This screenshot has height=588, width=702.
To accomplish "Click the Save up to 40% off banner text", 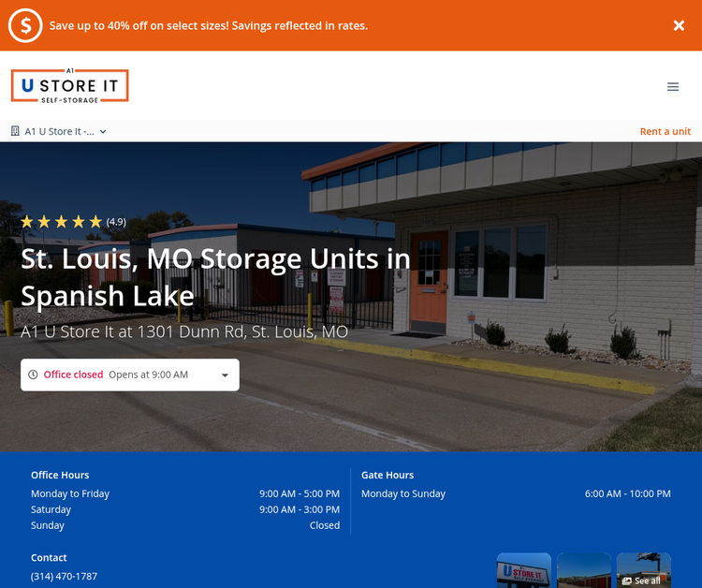I will 209,25.
